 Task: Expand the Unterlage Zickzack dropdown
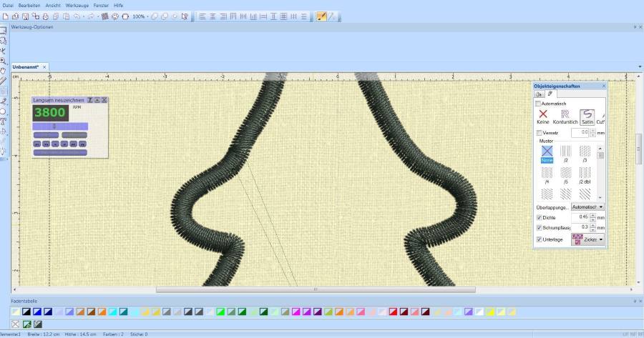coord(587,239)
